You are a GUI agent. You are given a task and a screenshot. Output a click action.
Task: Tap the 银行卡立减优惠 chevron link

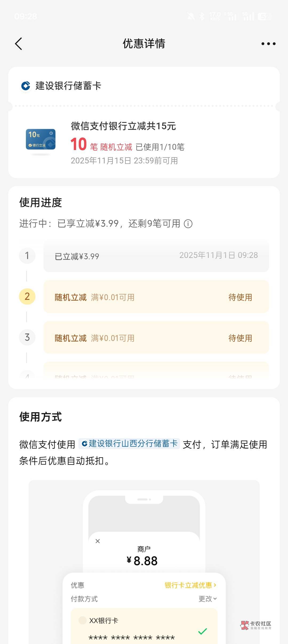190,585
